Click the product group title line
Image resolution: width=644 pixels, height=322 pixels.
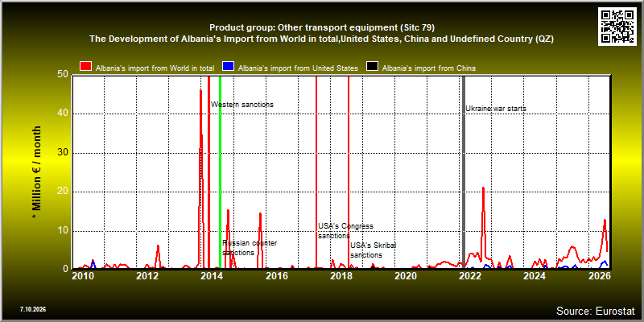[322, 28]
